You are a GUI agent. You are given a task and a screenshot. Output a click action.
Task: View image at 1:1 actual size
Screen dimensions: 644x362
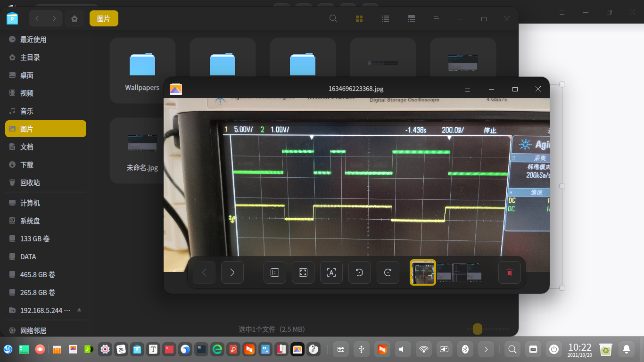pos(275,272)
